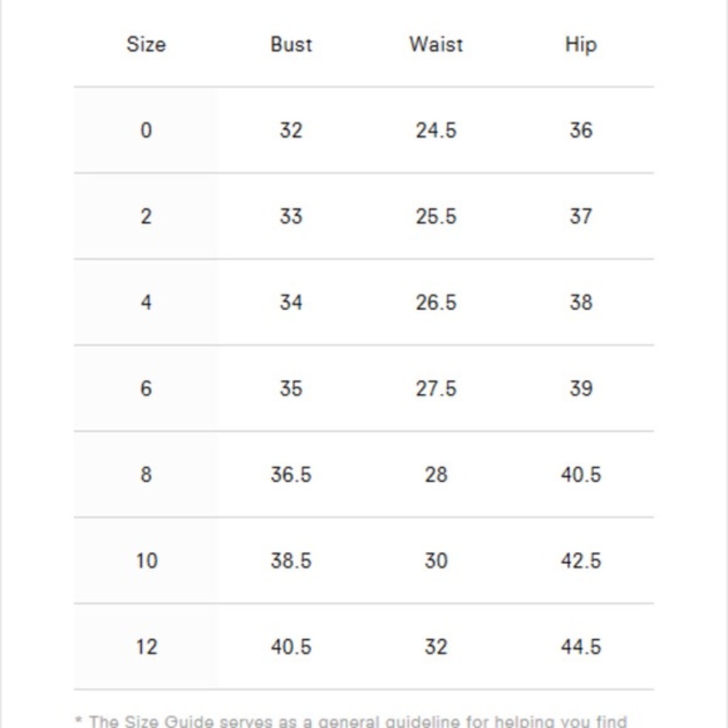Viewport: 728px width, 728px height.
Task: Click bust value 38.5 in size 10 row
Action: (291, 561)
